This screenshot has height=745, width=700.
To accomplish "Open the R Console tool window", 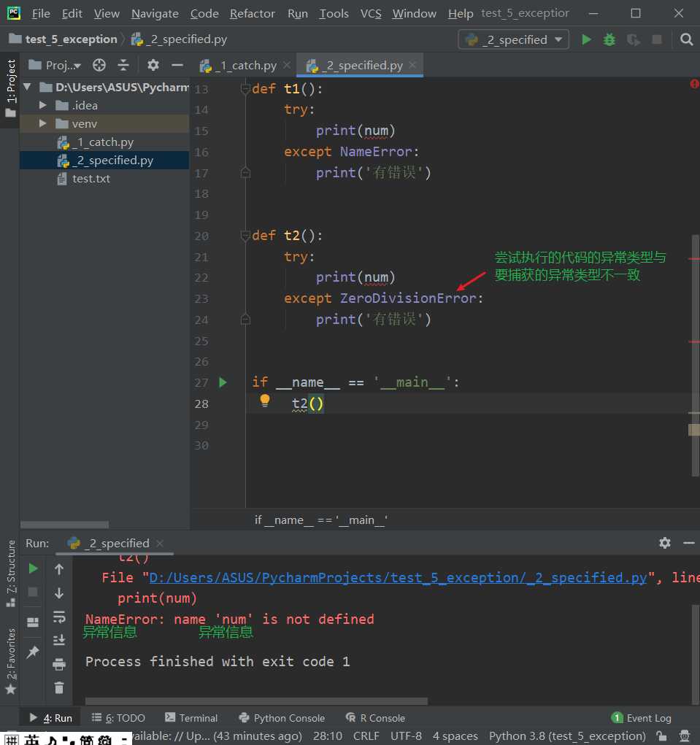I will (375, 718).
